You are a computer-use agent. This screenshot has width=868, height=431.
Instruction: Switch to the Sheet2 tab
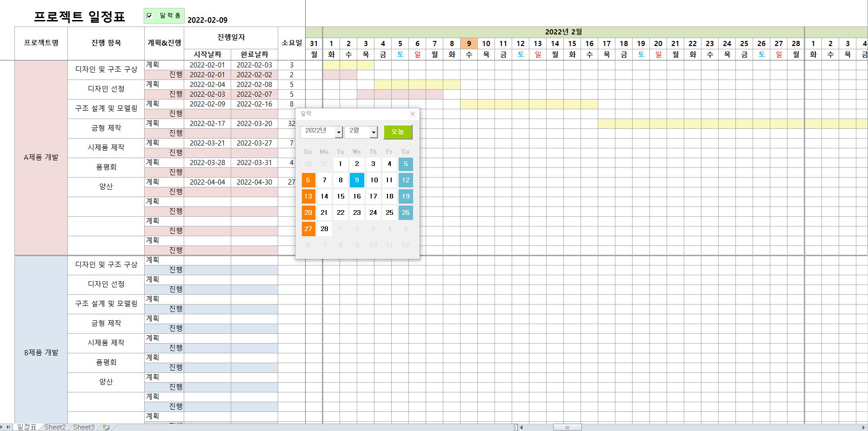55,427
